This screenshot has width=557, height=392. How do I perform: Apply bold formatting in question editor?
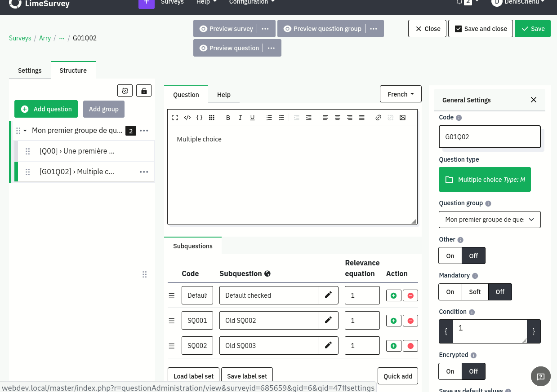pos(228,118)
